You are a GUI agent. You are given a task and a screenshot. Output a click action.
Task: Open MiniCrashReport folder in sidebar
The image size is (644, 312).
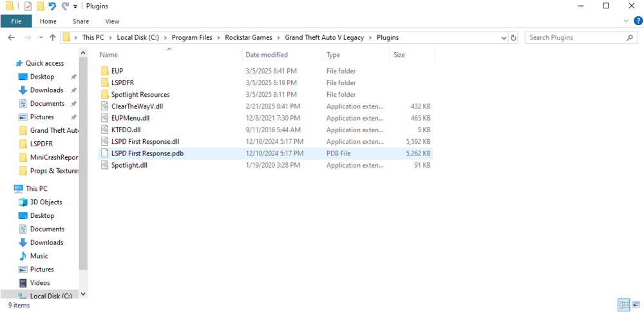point(49,157)
